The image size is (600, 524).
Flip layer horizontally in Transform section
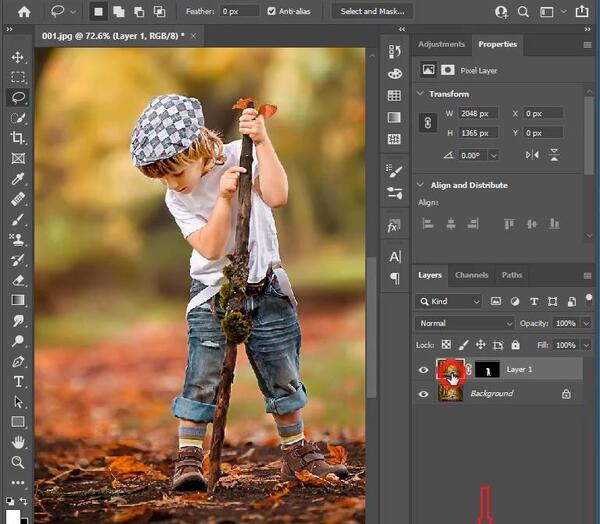532,155
